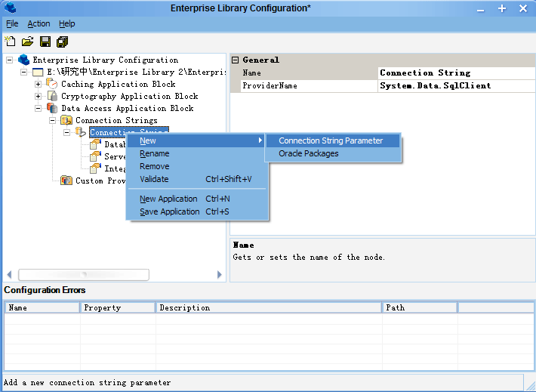This screenshot has width=536, height=392.
Task: Collapse the Data Access Application Block node
Action: click(x=38, y=108)
